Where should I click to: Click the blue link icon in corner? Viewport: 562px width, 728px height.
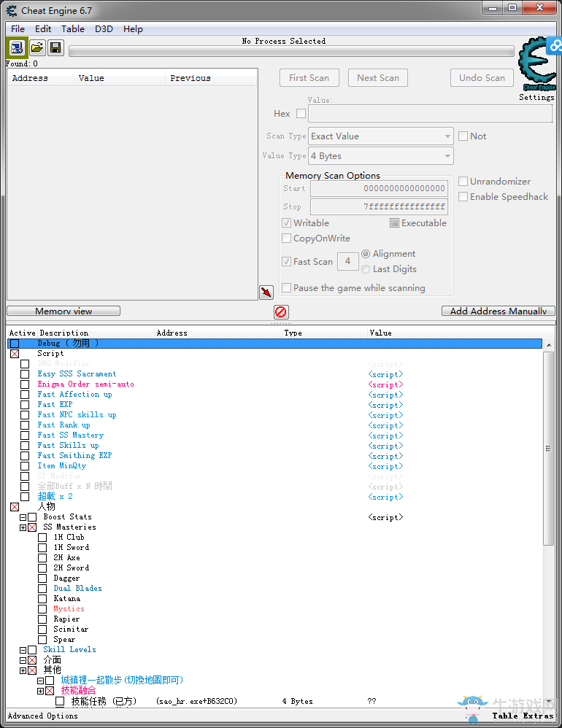555,45
